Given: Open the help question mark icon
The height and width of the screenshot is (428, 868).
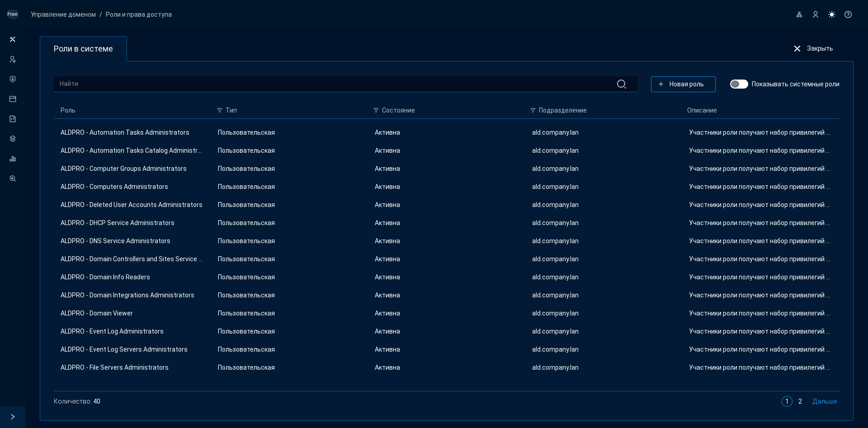Looking at the screenshot, I should (x=848, y=14).
